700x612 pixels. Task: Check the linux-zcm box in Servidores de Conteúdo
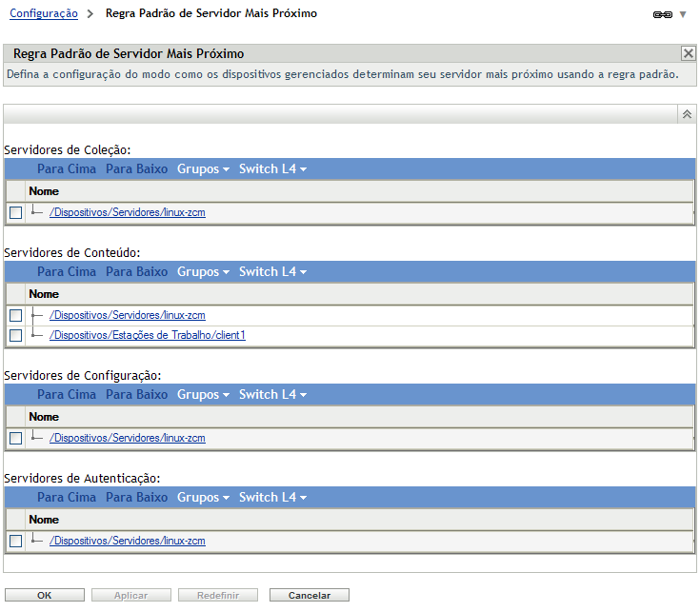click(x=15, y=315)
